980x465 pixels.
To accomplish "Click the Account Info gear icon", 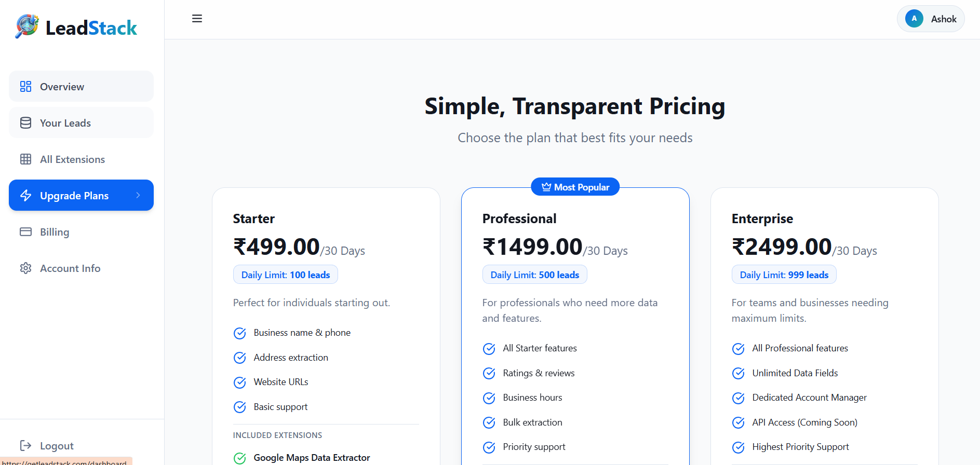I will point(25,268).
